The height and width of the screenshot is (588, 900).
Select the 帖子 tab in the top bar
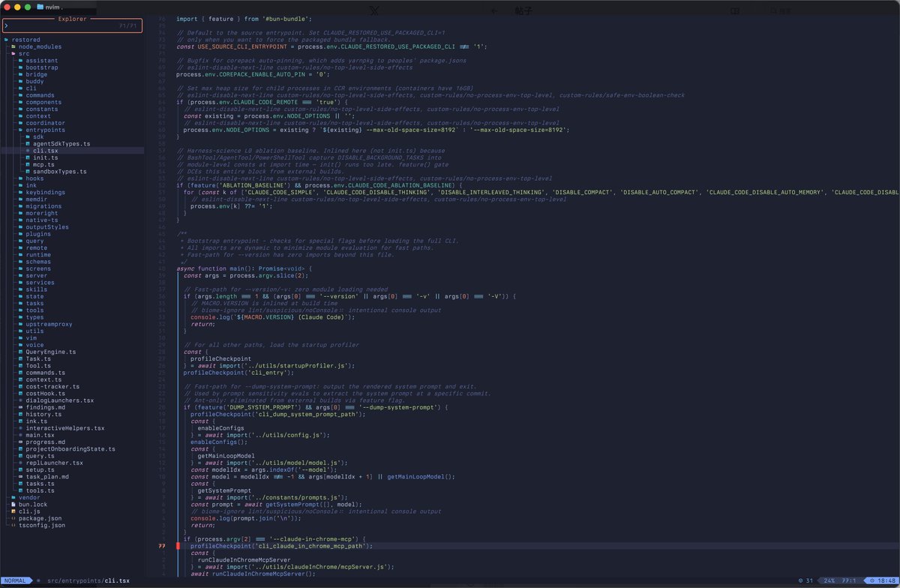[522, 9]
